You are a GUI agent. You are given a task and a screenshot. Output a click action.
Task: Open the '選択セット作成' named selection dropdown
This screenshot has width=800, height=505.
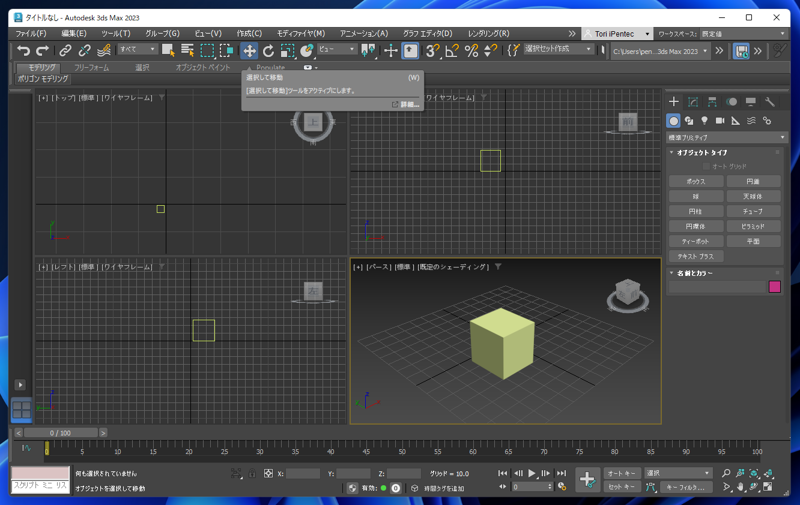(x=558, y=49)
